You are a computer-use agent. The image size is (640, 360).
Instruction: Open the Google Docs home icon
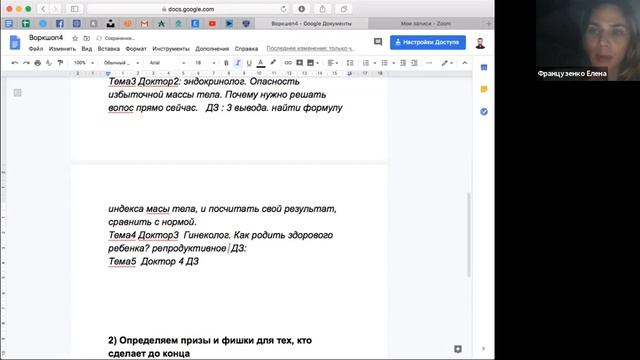(x=15, y=42)
